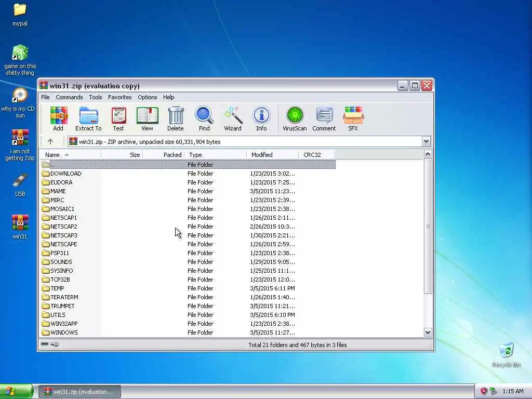The image size is (532, 399).
Task: Select the SYSINFO folder
Action: pos(188,270)
